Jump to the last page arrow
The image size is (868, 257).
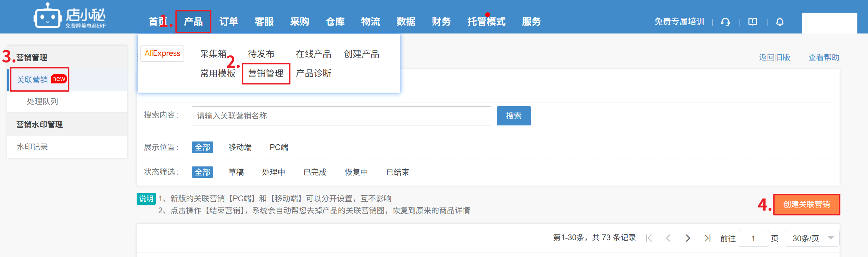pyautogui.click(x=707, y=238)
